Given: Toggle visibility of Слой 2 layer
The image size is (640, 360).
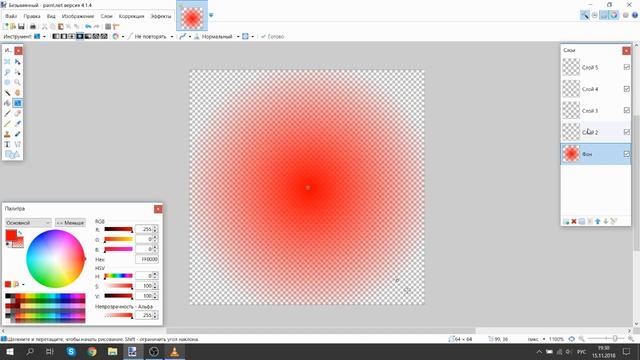Looking at the screenshot, I should [627, 132].
